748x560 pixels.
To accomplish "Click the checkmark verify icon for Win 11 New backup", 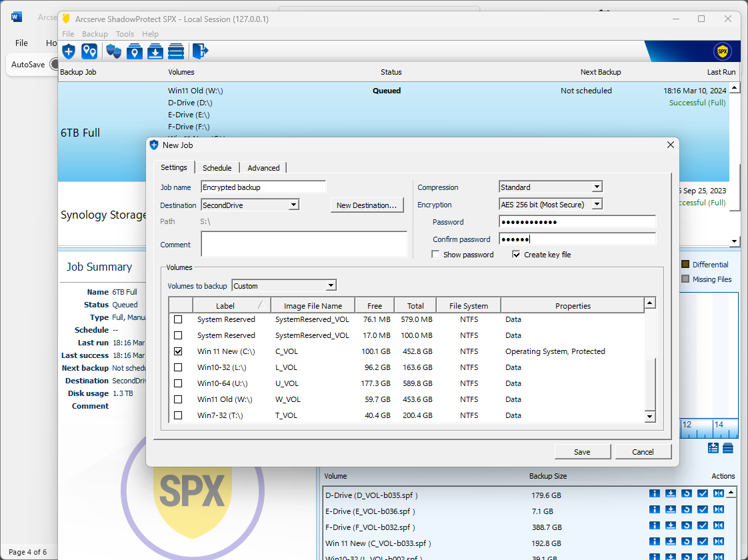I will [703, 541].
